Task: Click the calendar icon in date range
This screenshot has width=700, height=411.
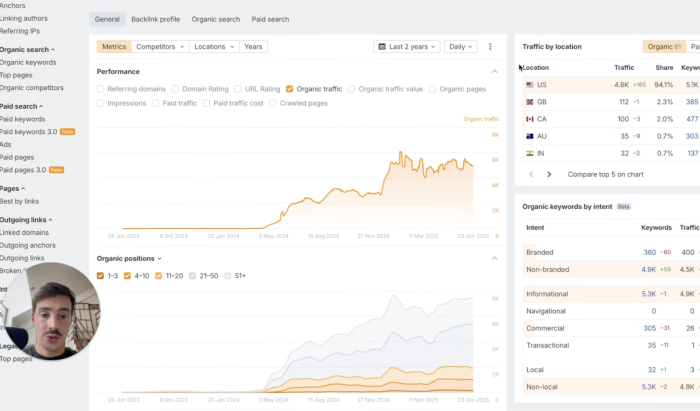Action: (x=383, y=47)
